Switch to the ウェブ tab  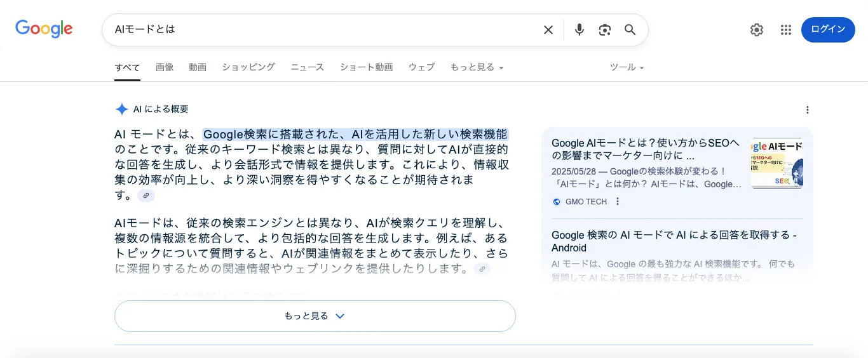(422, 67)
